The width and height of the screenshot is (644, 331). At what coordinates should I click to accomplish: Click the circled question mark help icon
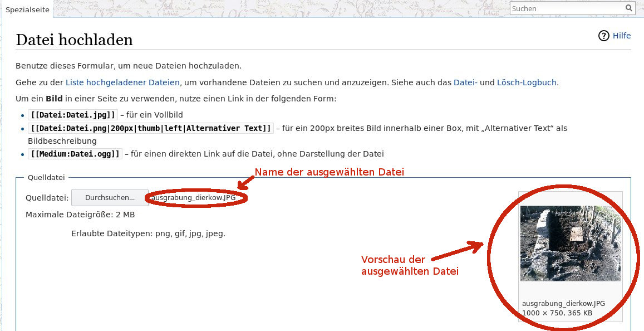[604, 36]
